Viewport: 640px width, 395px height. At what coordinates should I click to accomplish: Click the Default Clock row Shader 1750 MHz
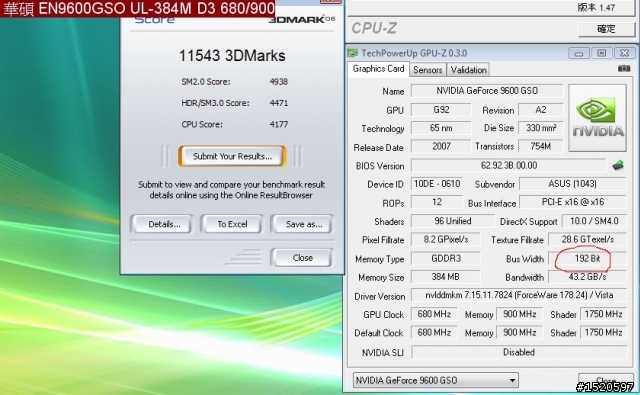[603, 333]
